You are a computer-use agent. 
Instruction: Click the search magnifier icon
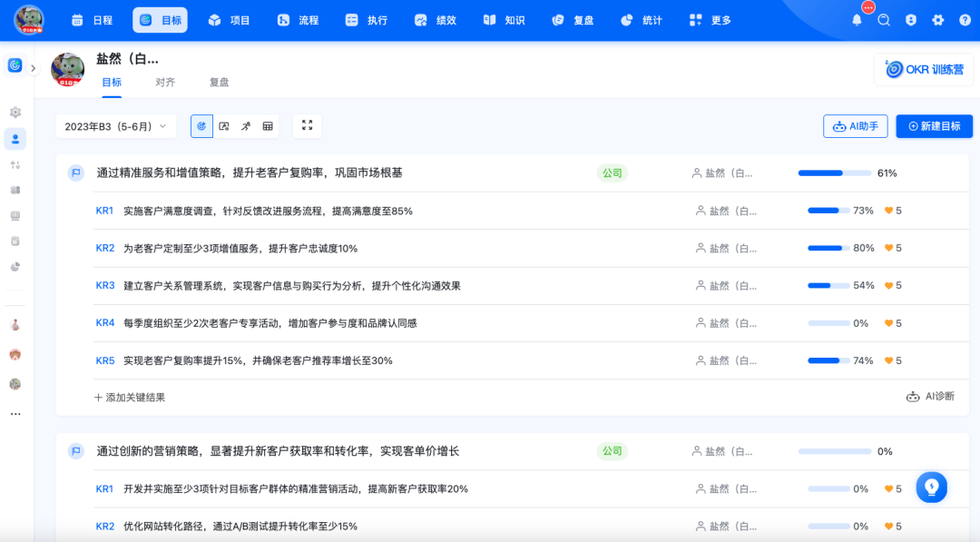[884, 21]
